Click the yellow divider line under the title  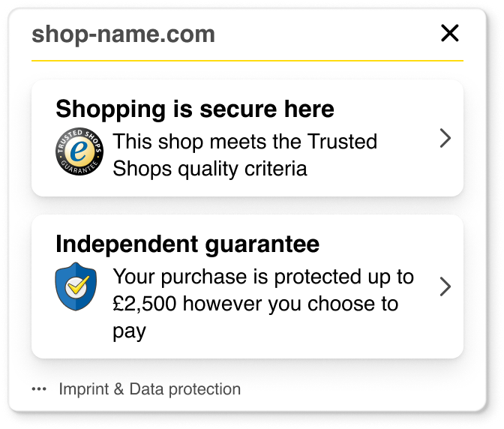247,60
